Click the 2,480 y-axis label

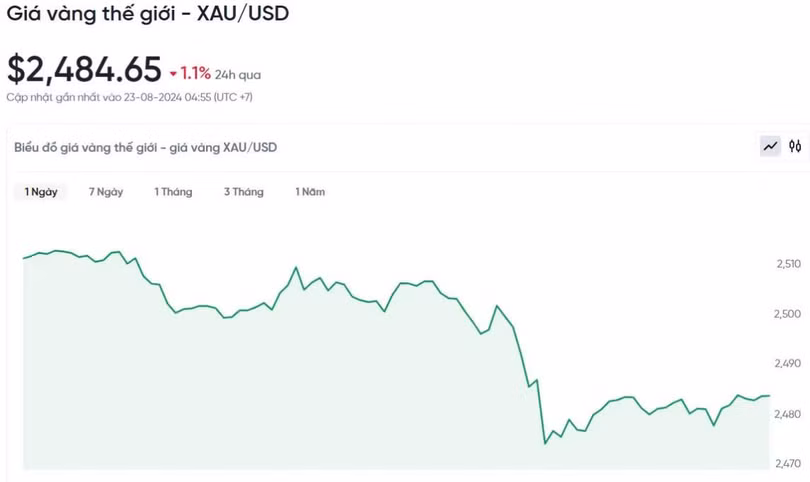pyautogui.click(x=788, y=414)
